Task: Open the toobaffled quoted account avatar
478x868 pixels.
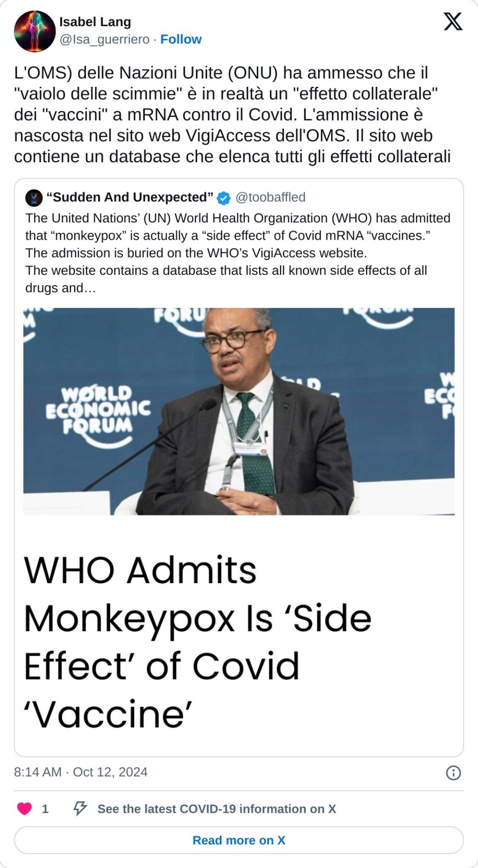Action: click(x=34, y=198)
